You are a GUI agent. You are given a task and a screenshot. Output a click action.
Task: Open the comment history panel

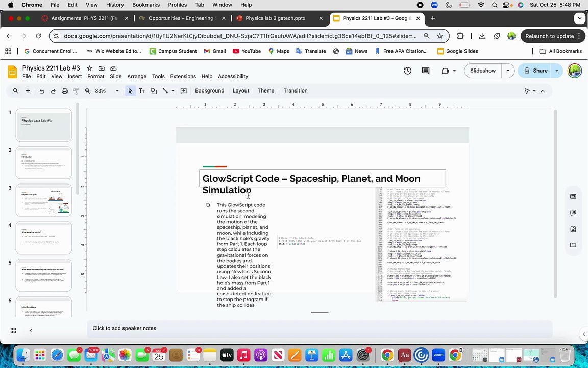[426, 71]
